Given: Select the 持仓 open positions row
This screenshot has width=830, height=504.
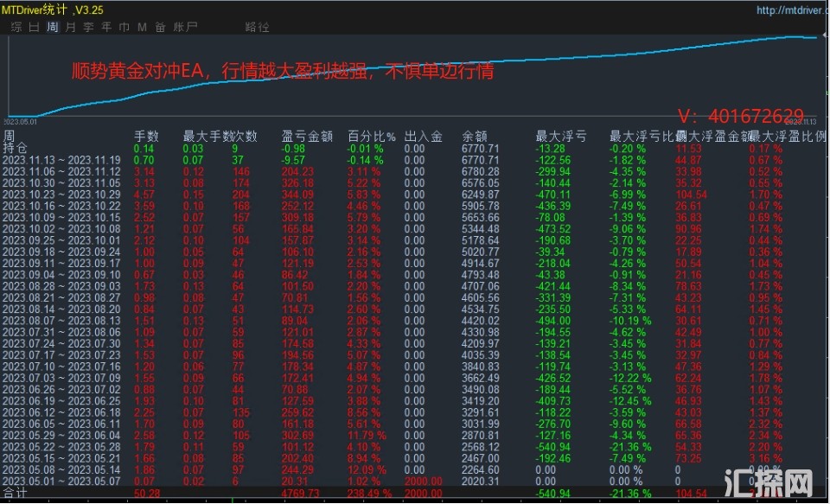Looking at the screenshot, I should tap(15, 148).
